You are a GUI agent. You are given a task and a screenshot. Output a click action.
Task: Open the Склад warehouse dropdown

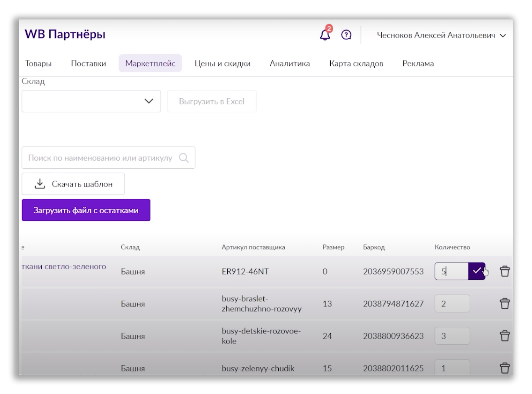point(91,101)
